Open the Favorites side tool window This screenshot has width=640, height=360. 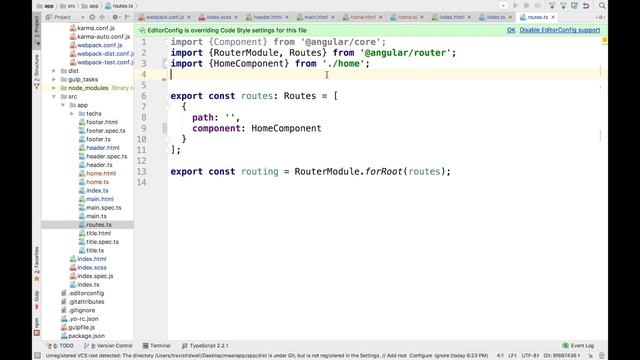pos(37,264)
